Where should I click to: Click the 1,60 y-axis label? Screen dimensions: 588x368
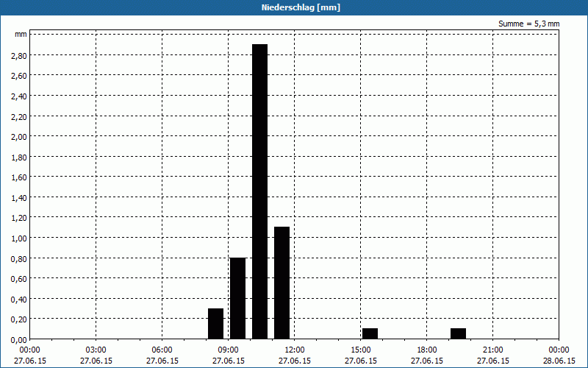(x=19, y=177)
